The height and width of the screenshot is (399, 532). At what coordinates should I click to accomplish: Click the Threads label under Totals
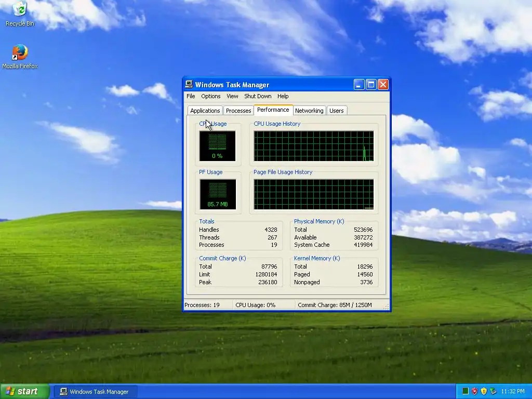(209, 237)
